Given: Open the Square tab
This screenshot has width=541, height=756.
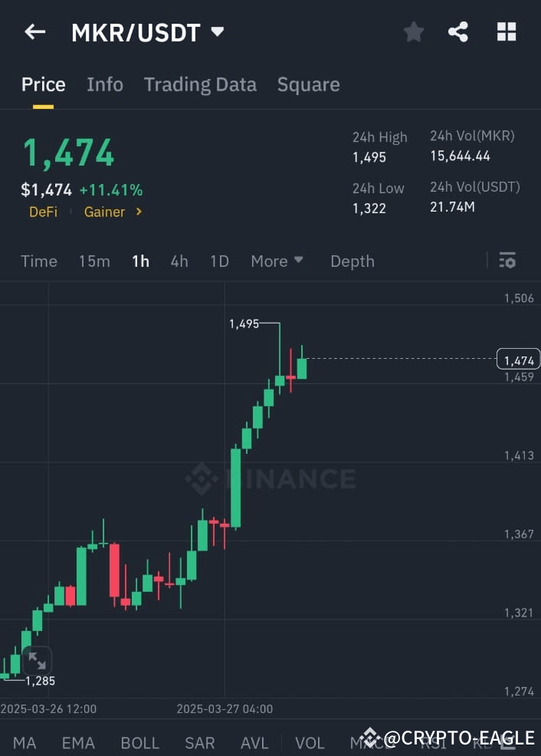Looking at the screenshot, I should (x=308, y=84).
